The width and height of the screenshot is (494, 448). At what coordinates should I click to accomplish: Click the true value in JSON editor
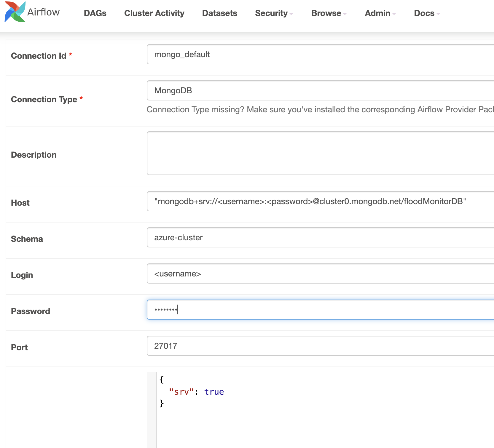pyautogui.click(x=214, y=392)
